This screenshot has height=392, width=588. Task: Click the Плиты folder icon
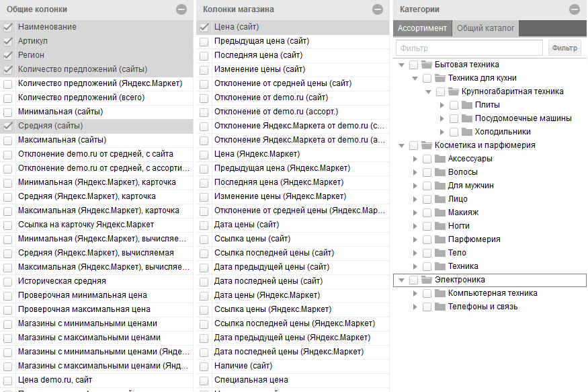[466, 105]
